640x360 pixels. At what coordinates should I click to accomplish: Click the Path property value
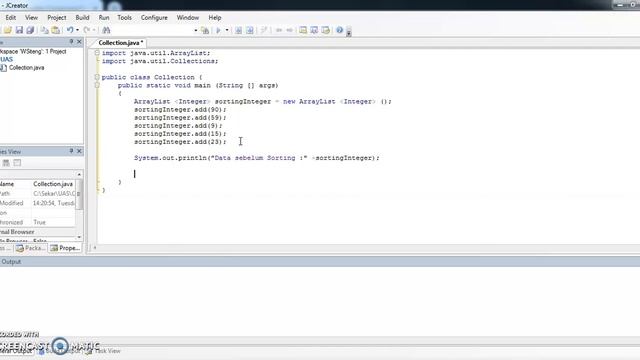tap(54, 193)
